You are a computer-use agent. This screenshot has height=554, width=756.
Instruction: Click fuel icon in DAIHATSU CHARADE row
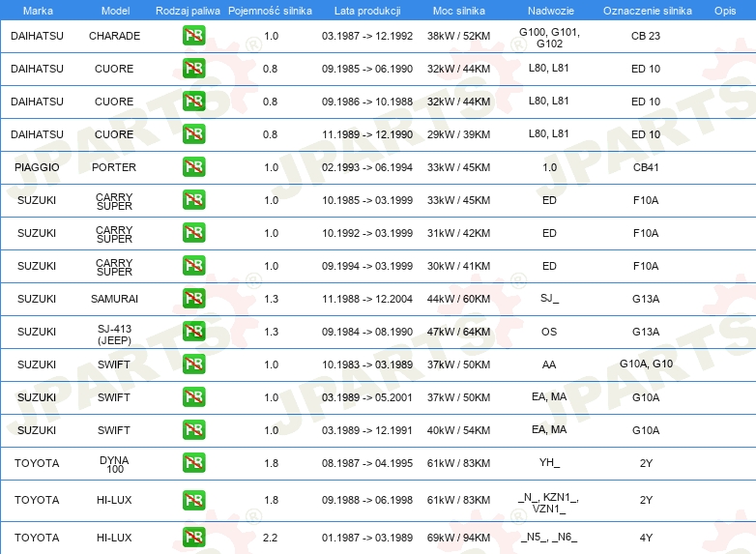coord(193,35)
